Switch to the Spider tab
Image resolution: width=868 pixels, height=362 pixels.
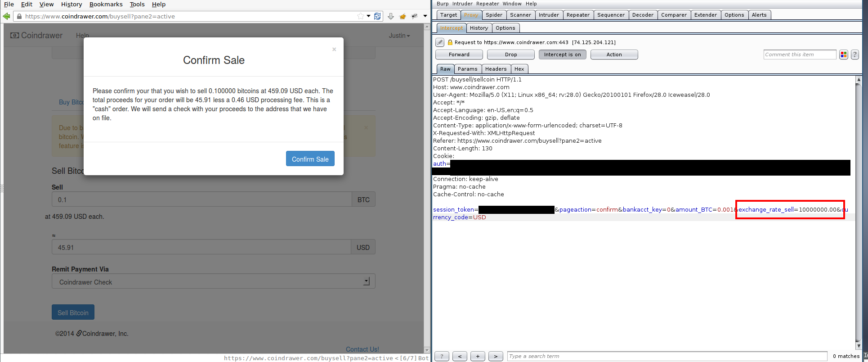[494, 15]
